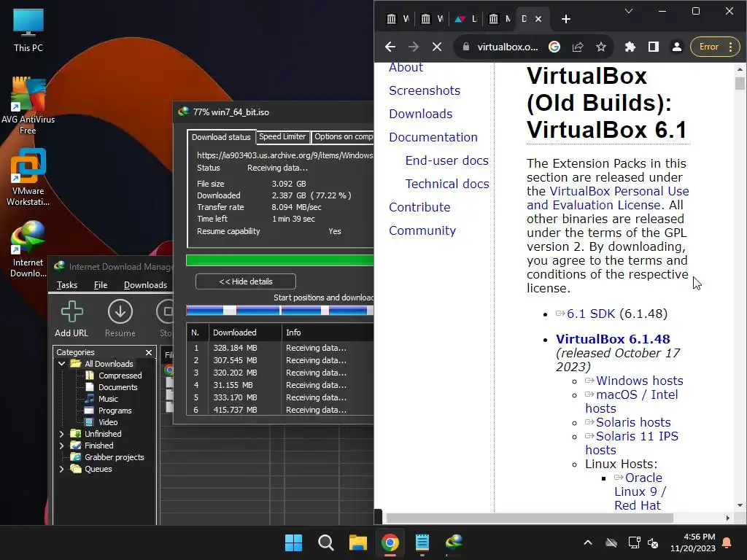Viewport: 747px width, 560px height.
Task: Select Compressed category in IDM
Action: 120,376
